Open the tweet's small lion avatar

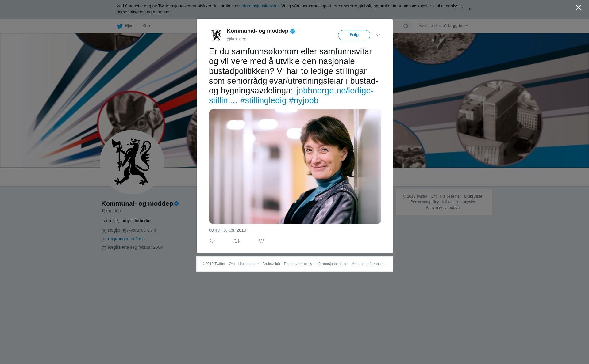click(x=216, y=35)
